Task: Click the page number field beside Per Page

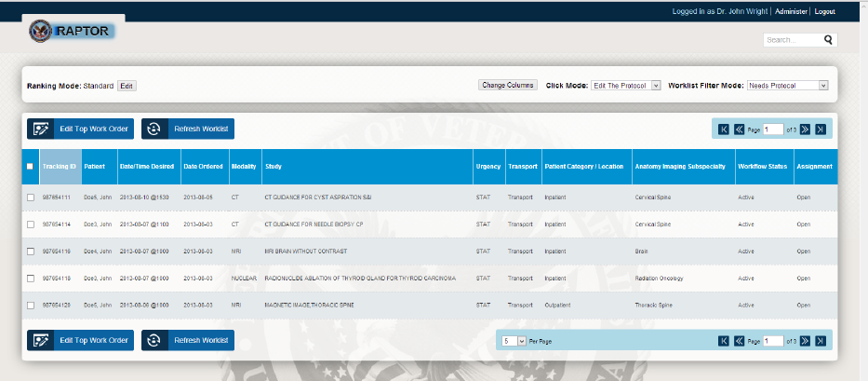Action: (773, 341)
